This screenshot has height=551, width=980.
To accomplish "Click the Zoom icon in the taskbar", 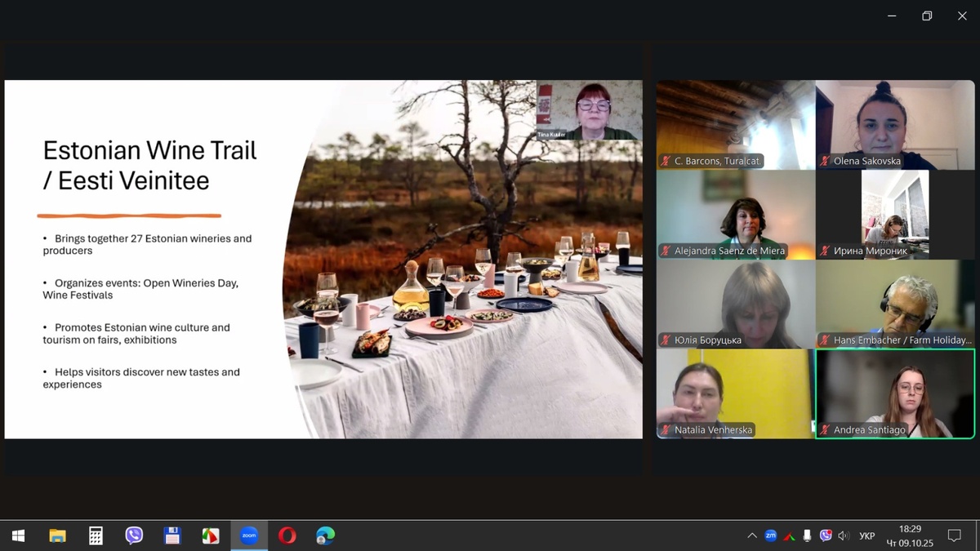I will [248, 535].
